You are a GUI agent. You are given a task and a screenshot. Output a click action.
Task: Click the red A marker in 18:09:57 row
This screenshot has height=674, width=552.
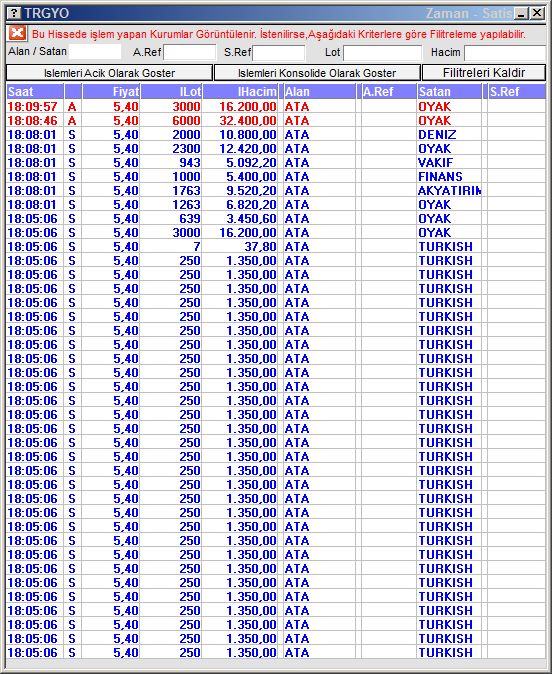(x=72, y=107)
